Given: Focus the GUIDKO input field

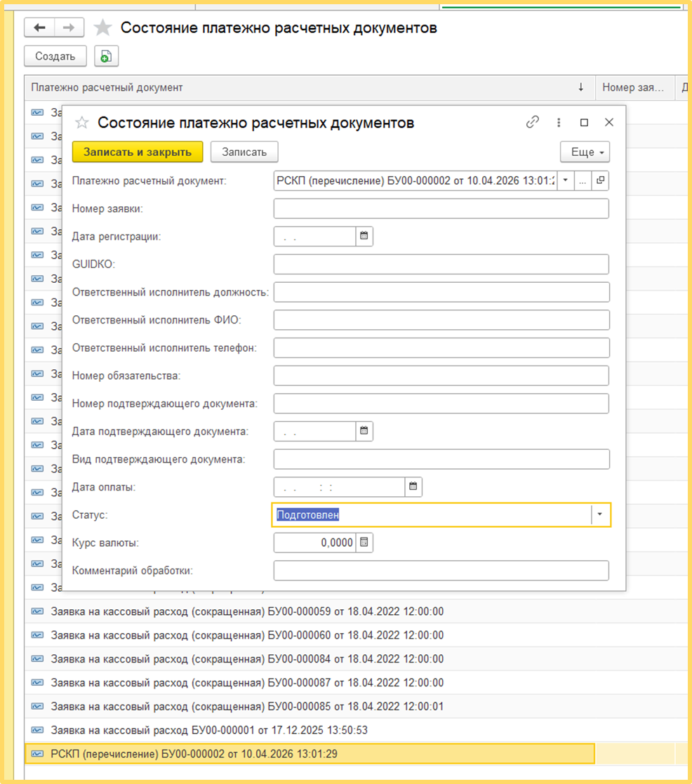Looking at the screenshot, I should coord(441,264).
